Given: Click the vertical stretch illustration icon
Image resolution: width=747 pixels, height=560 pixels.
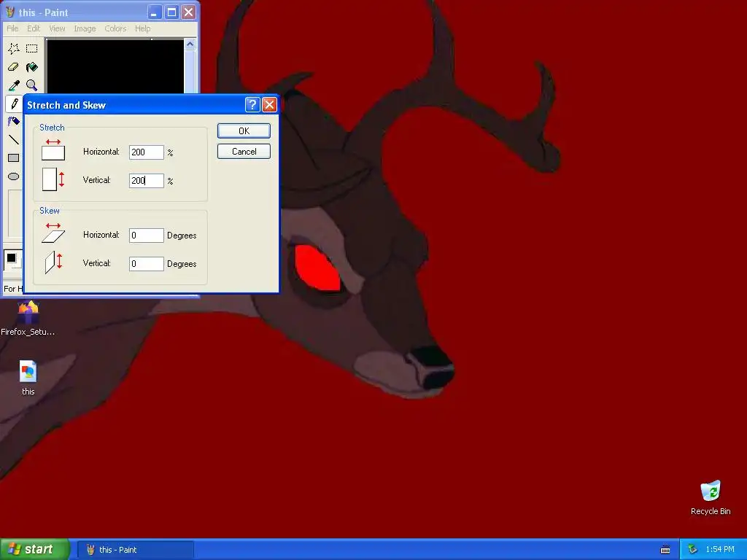Looking at the screenshot, I should point(53,179).
